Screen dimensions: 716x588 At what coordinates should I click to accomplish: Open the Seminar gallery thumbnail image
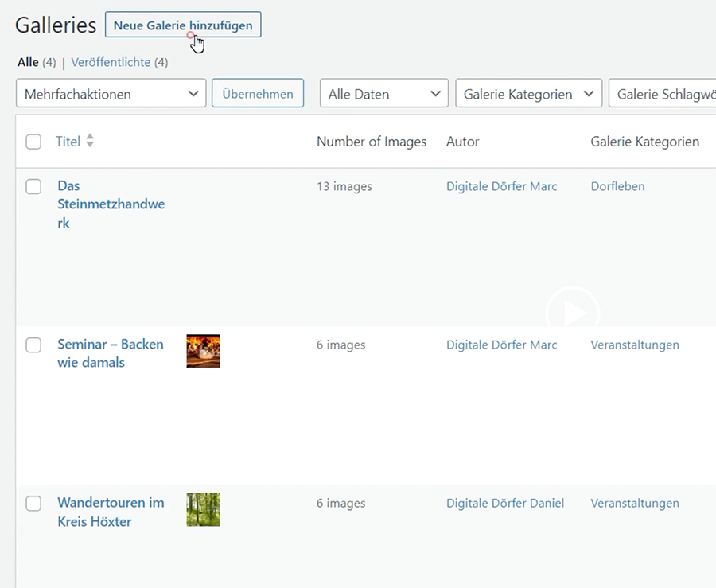coord(203,351)
